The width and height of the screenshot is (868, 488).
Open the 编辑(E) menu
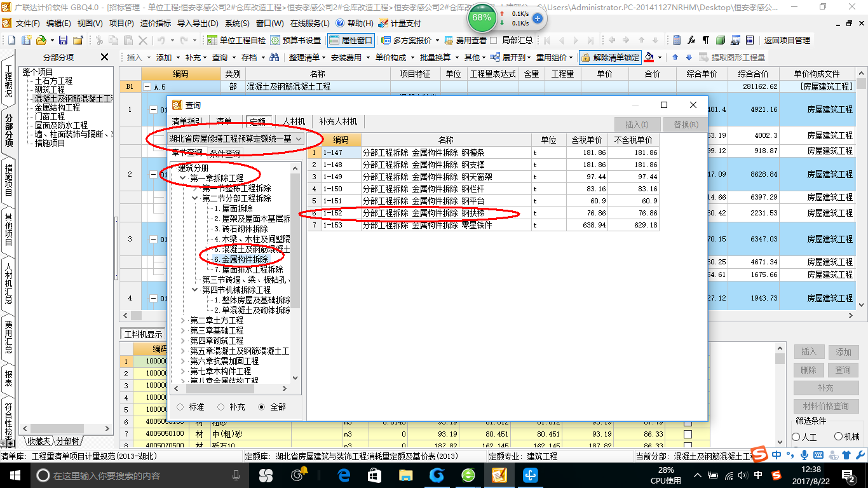58,23
